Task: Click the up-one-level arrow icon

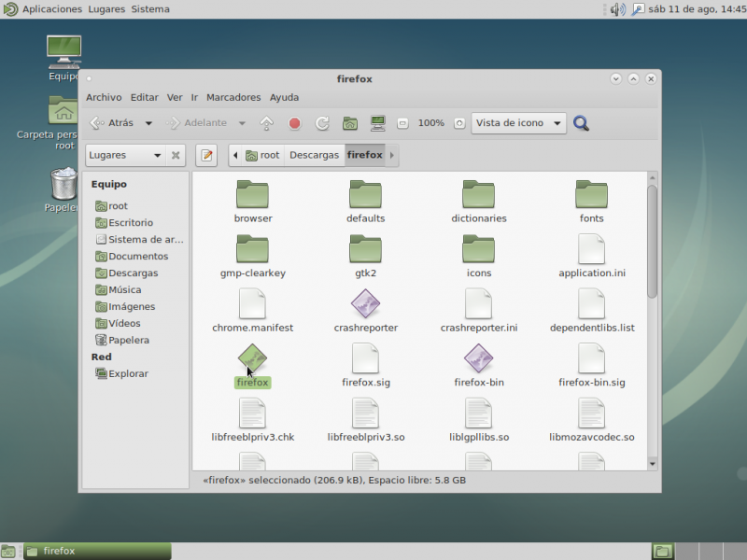Action: [266, 123]
